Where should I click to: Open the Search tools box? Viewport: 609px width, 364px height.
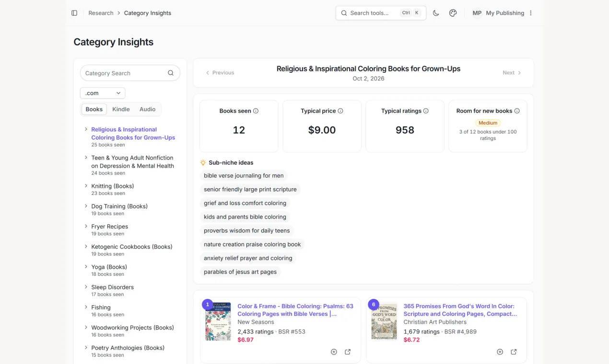click(x=381, y=13)
